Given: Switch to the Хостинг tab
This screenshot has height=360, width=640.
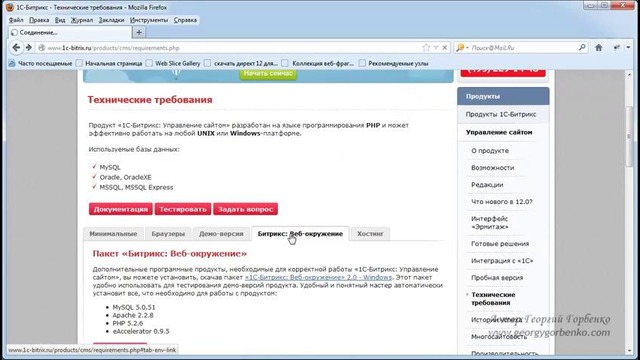Looking at the screenshot, I should tap(370, 234).
